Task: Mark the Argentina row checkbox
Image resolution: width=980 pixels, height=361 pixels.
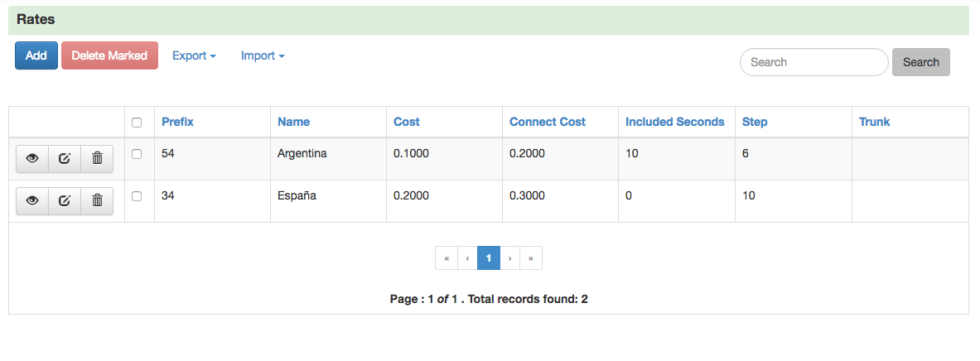Action: [x=138, y=154]
